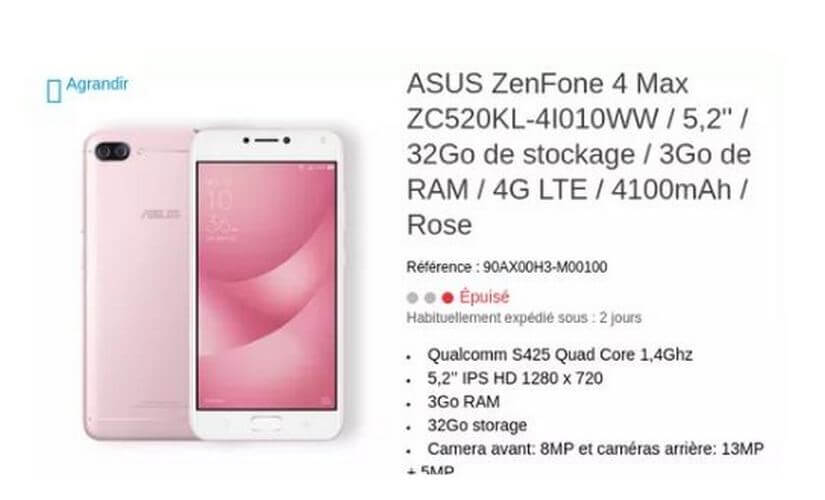The width and height of the screenshot is (825, 500).
Task: Open the pink ZenFone product image
Action: coord(214,284)
